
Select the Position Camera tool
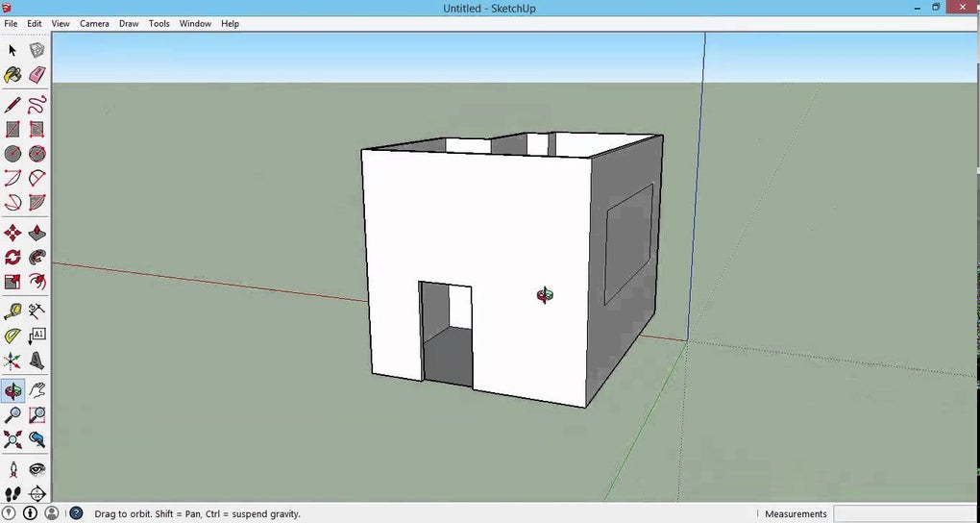tap(12, 469)
